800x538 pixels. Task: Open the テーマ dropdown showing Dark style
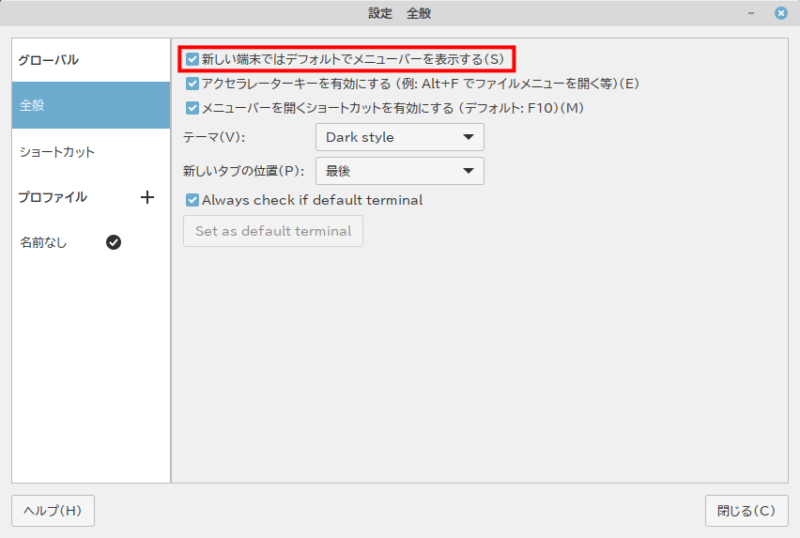point(399,137)
